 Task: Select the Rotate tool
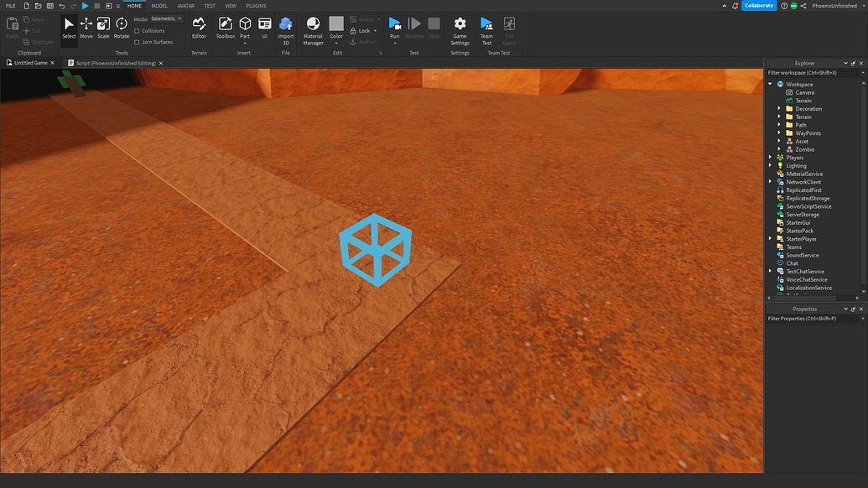coord(122,29)
